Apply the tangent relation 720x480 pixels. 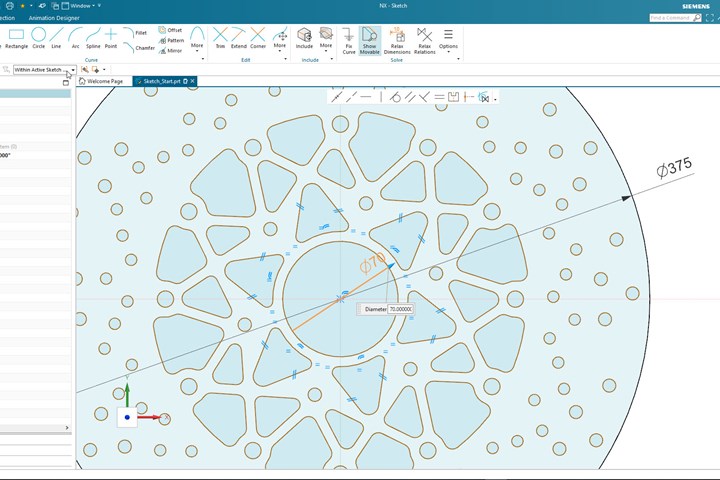click(395, 97)
